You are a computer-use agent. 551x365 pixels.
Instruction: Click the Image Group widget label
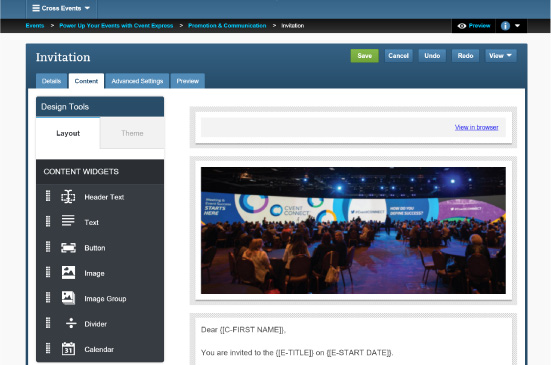tap(105, 299)
